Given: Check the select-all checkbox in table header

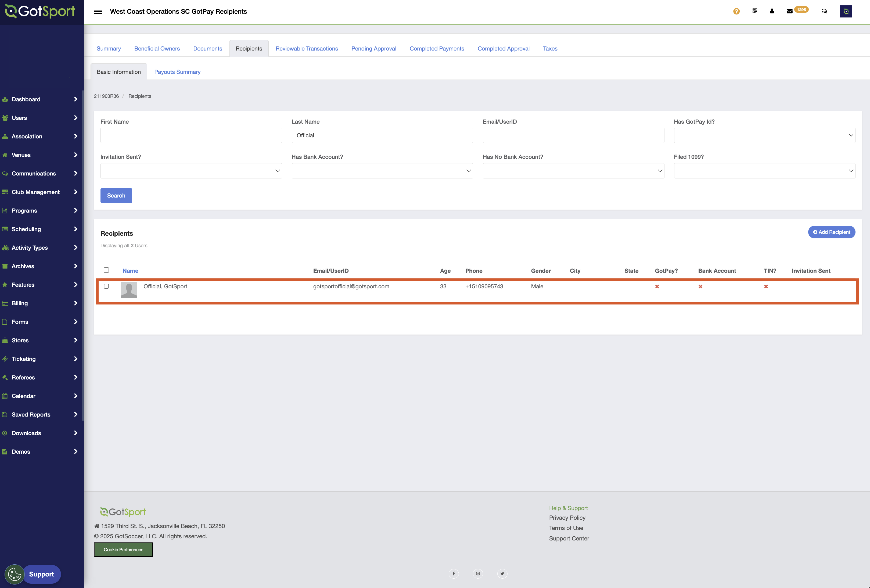Looking at the screenshot, I should click(x=106, y=270).
